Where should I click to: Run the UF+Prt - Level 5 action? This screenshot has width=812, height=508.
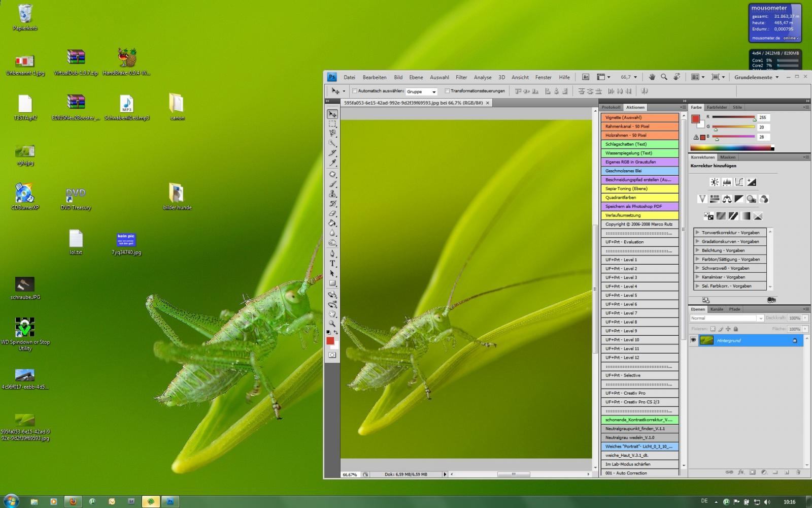(639, 295)
